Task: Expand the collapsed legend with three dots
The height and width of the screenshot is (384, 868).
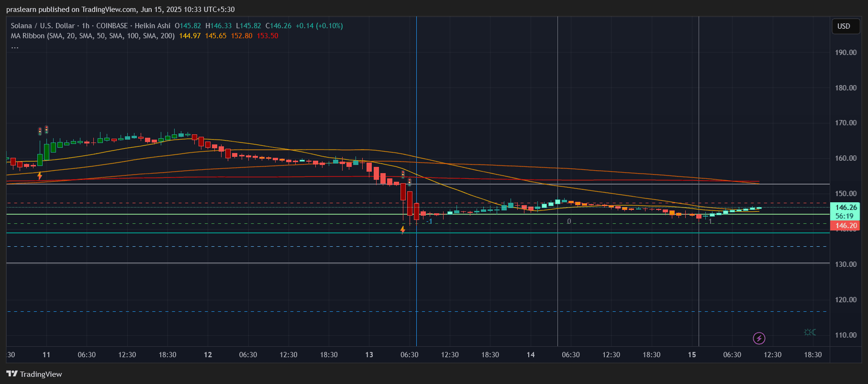Action: tap(15, 47)
